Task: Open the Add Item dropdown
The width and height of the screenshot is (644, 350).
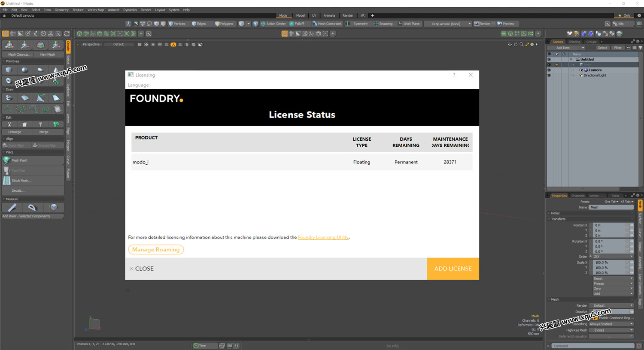Action: pyautogui.click(x=566, y=48)
